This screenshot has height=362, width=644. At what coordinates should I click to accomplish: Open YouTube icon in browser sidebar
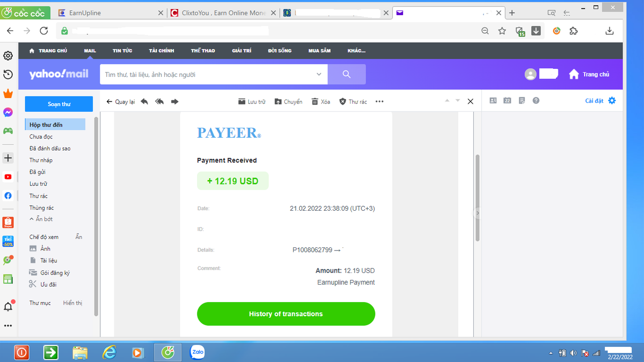click(8, 177)
